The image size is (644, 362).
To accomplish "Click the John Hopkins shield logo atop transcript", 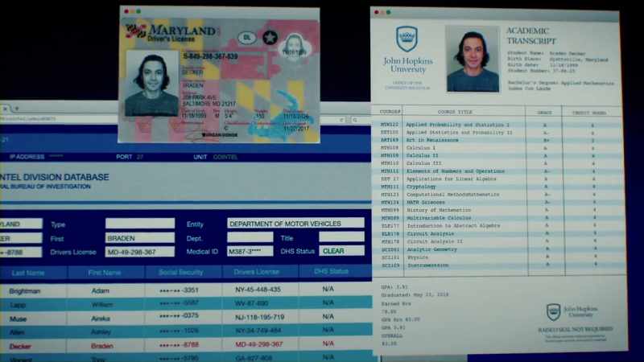I will tap(407, 39).
